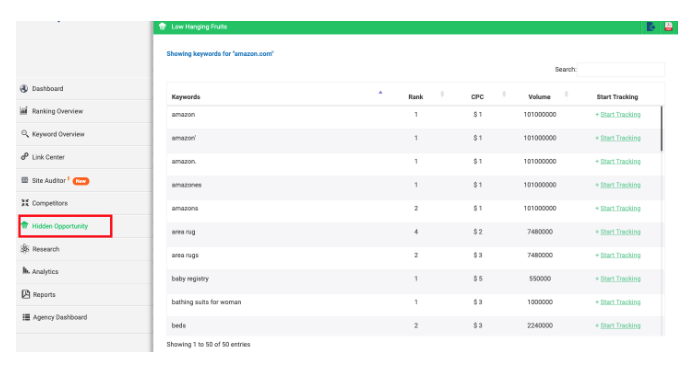Open the Research atom icon
Viewport: 689px width, 370px height.
tap(25, 249)
